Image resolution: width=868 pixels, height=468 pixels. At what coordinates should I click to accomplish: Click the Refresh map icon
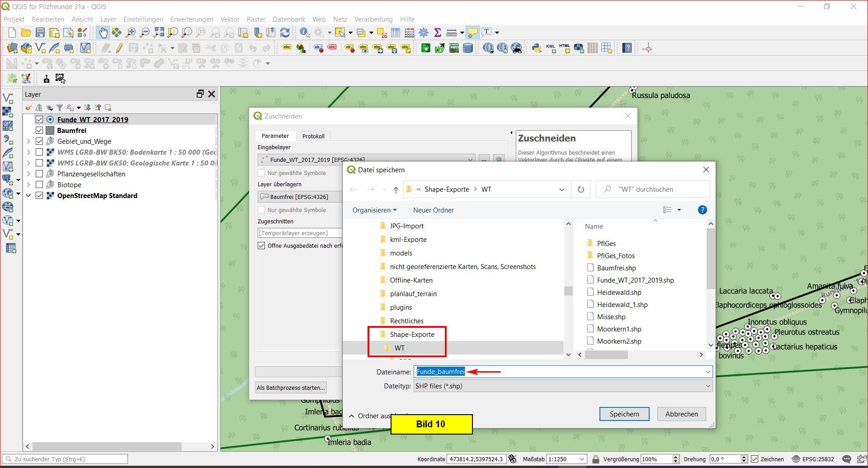click(285, 33)
